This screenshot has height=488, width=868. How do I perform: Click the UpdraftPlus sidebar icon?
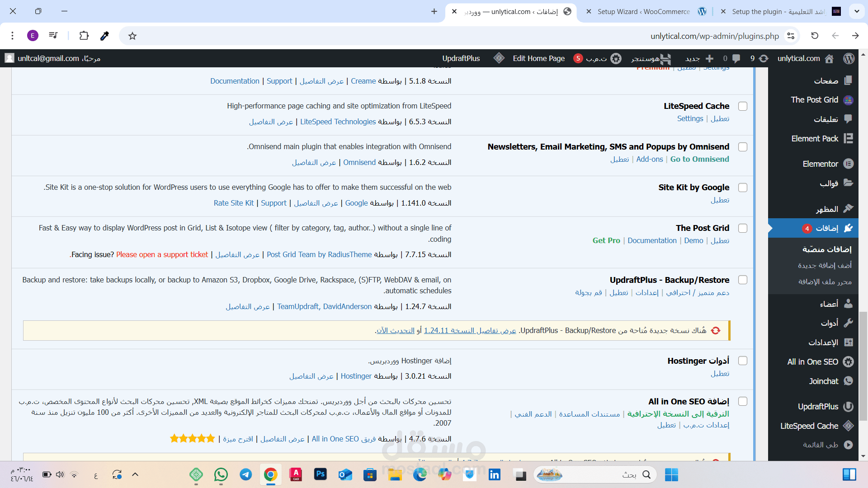849,406
